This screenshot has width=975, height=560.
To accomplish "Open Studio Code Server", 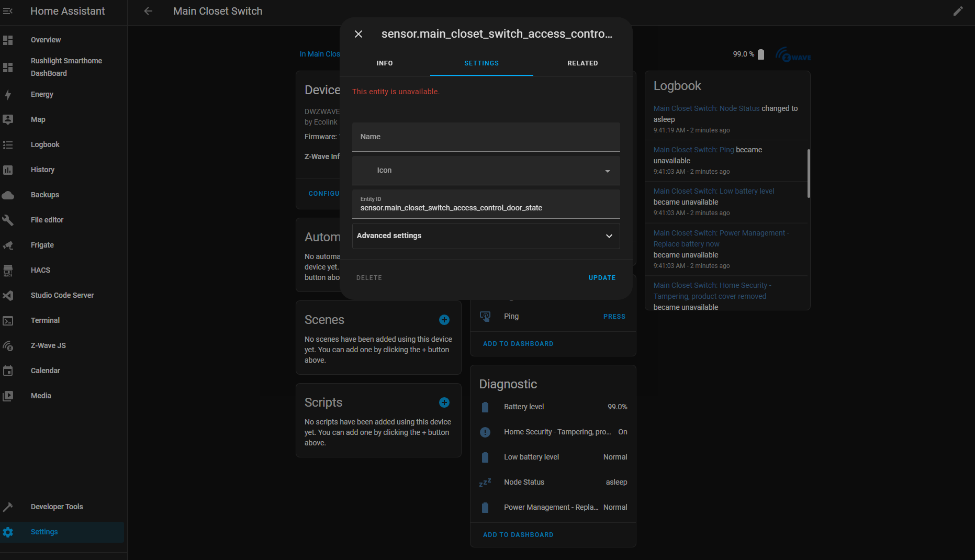I will pyautogui.click(x=62, y=295).
